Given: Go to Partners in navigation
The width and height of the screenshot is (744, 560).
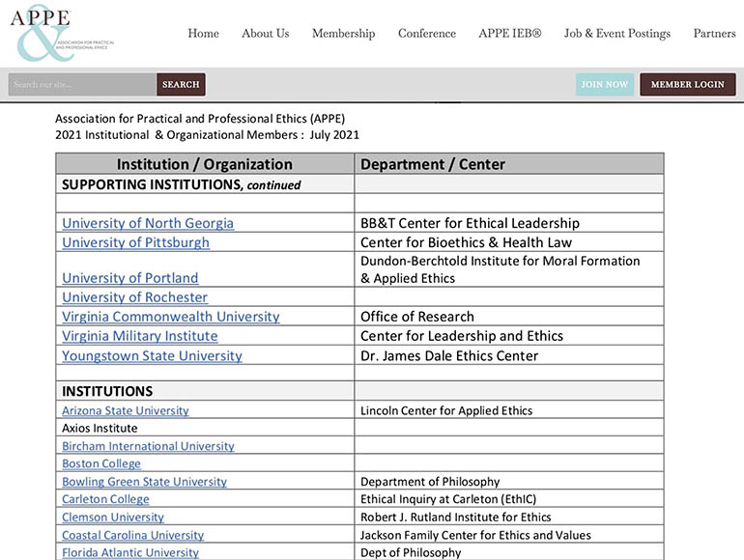Looking at the screenshot, I should [x=714, y=34].
